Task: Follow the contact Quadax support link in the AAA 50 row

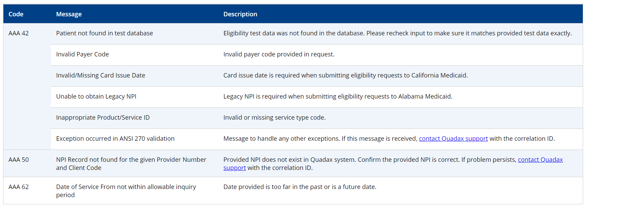Action: pyautogui.click(x=540, y=160)
